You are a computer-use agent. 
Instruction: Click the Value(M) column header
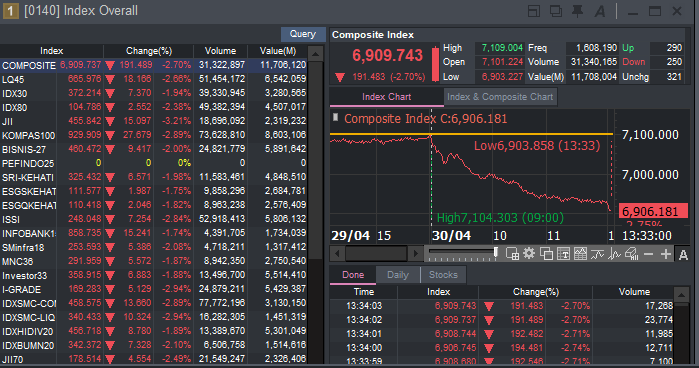pos(278,51)
